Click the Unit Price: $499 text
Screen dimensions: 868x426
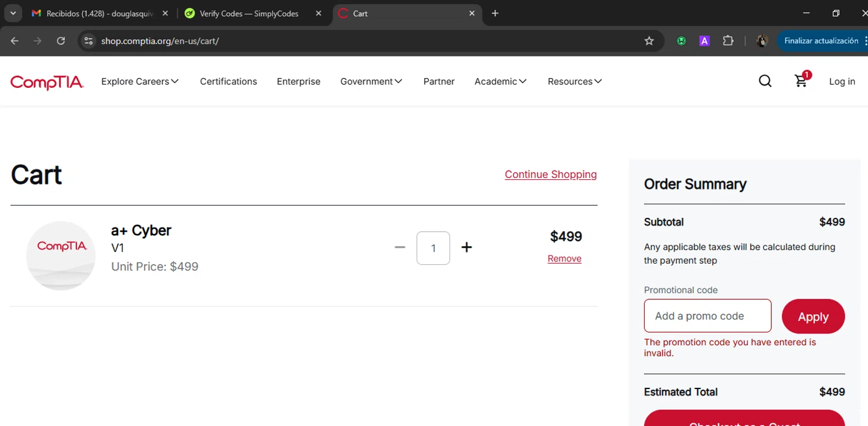click(x=155, y=266)
